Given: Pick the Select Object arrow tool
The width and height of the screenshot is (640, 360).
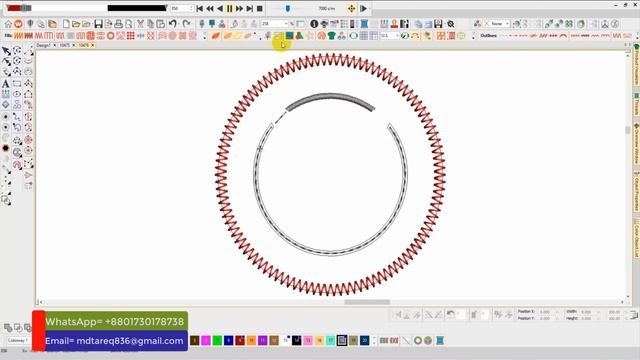Looking at the screenshot, I should pyautogui.click(x=6, y=51).
